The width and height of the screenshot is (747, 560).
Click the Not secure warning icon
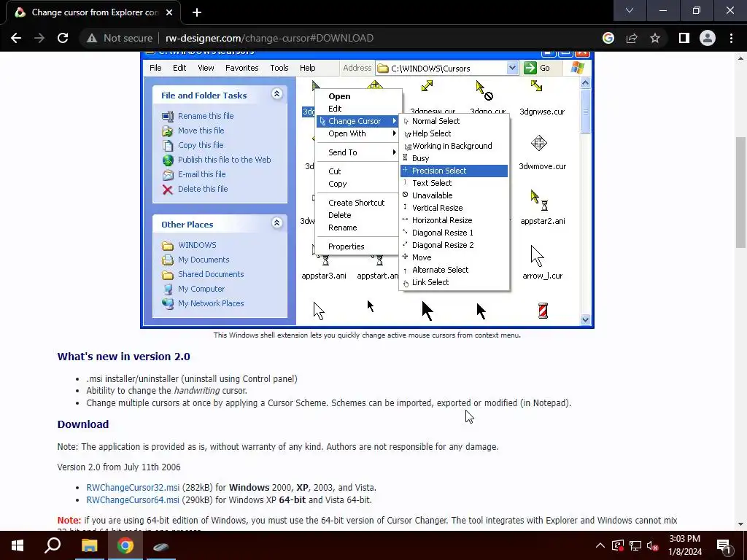click(x=92, y=38)
